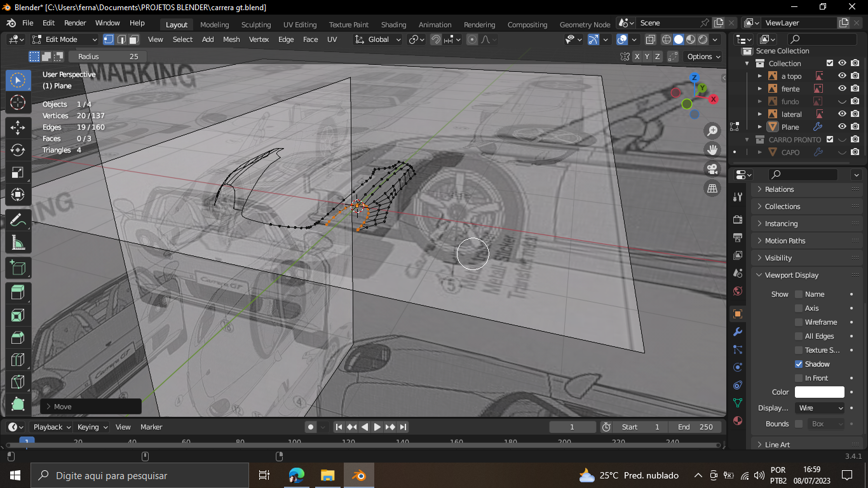Activate the 3D Cursor tool

pyautogui.click(x=18, y=102)
